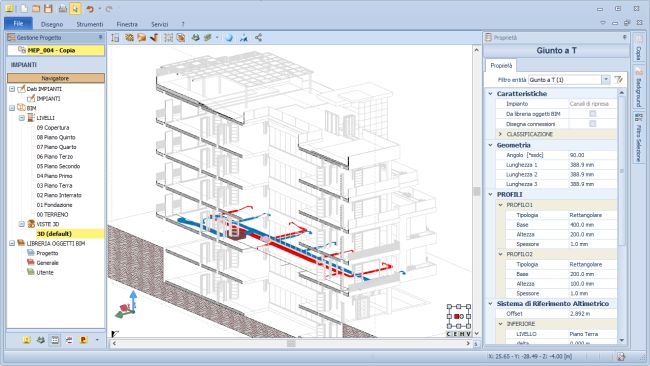
Task: Collapse the PROFILO1 group
Action: [500, 205]
